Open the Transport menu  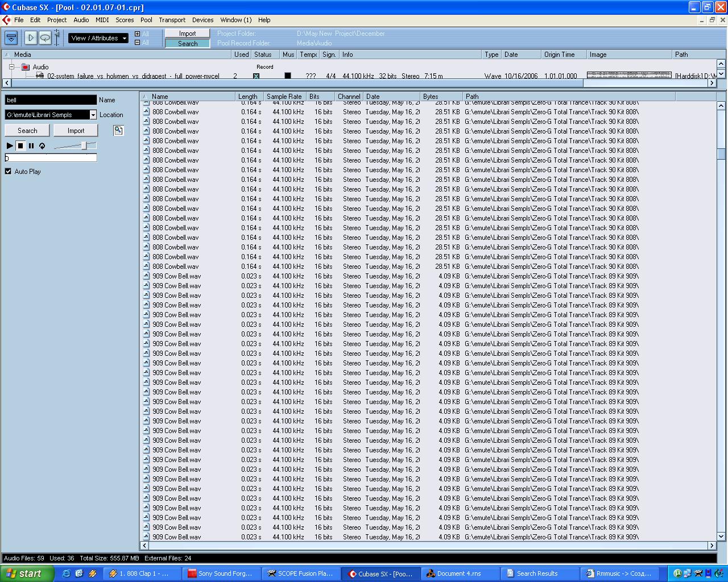172,20
